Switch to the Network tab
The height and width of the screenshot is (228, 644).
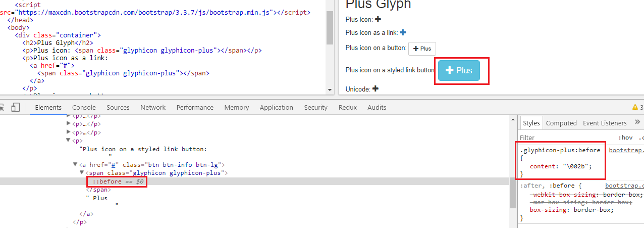(x=153, y=107)
